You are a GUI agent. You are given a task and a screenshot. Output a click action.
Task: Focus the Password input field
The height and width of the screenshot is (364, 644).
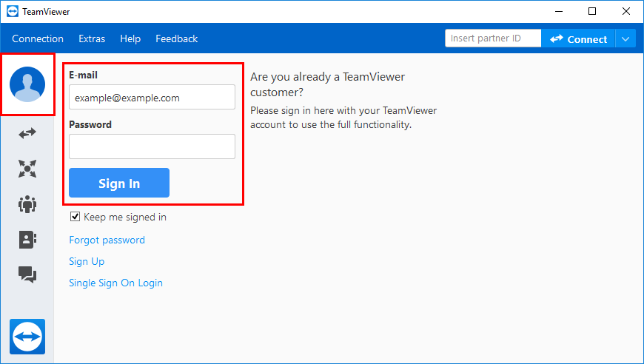[x=152, y=146]
